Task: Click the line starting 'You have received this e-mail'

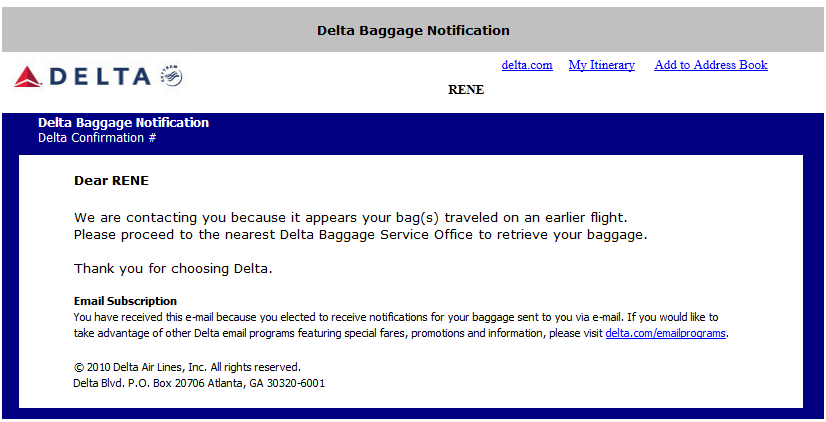Action: pos(395,317)
